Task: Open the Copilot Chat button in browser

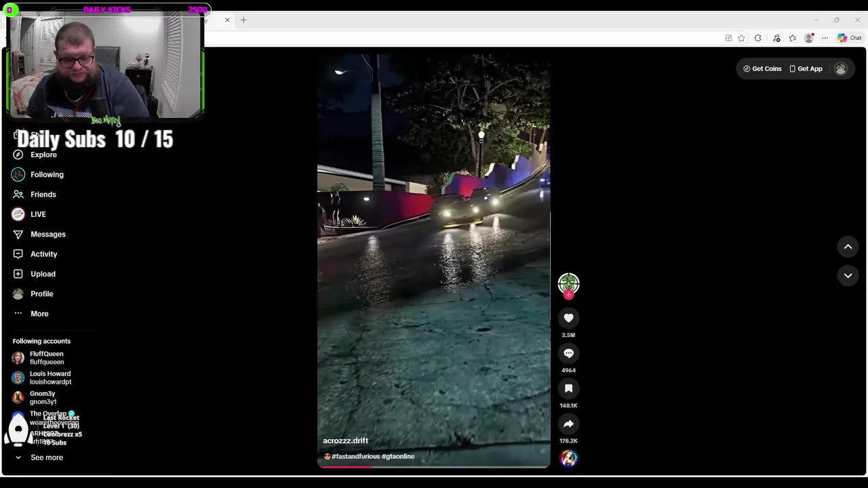Action: point(849,38)
